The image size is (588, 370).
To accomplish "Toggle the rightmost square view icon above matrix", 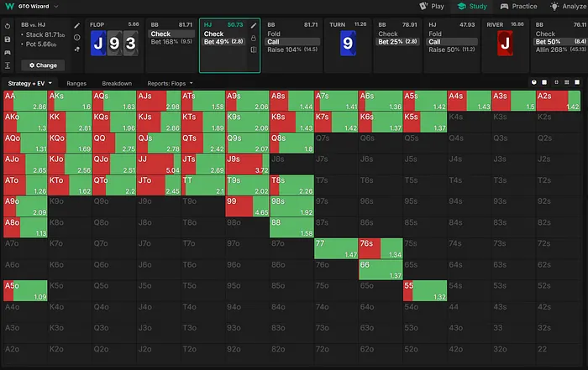I will coord(579,83).
